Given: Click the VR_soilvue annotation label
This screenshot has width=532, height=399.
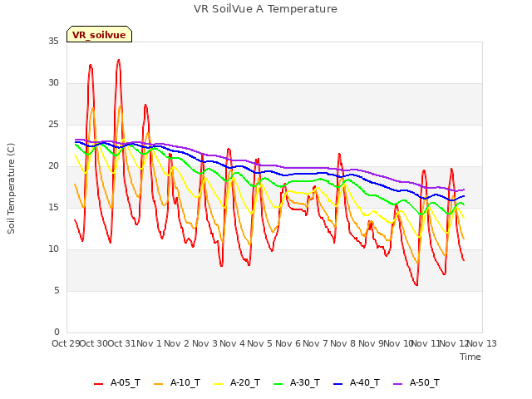Looking at the screenshot, I should click(x=99, y=35).
